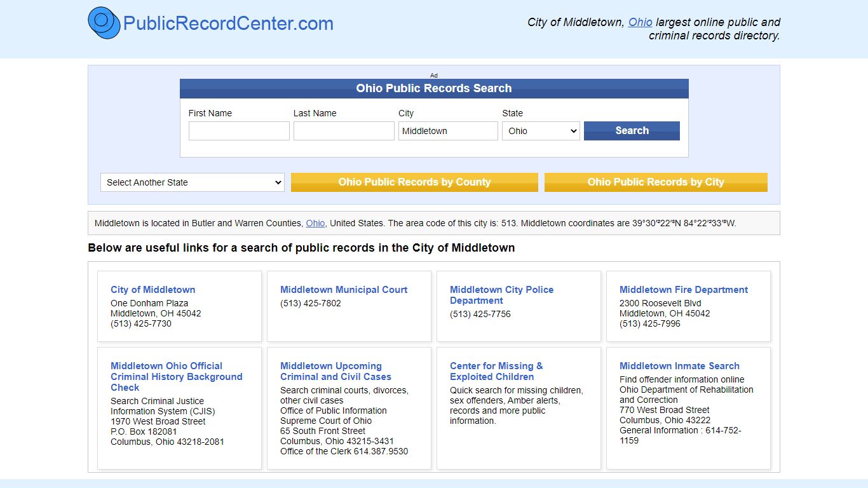Click the State label above the dropdown
This screenshot has width=868, height=488.
point(513,113)
